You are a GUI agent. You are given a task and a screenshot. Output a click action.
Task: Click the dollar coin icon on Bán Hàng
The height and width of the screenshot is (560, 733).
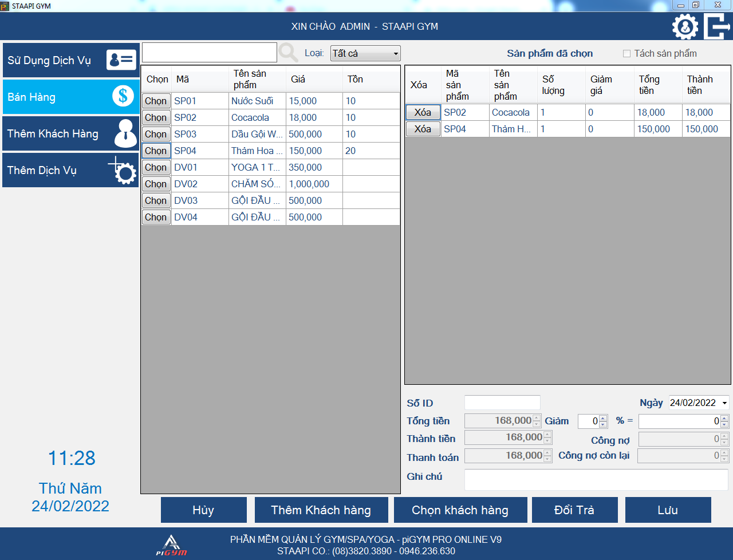point(123,96)
